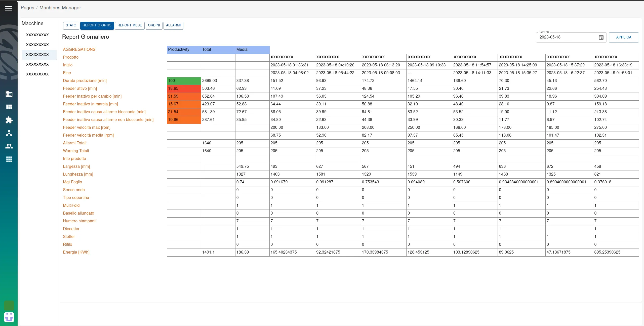This screenshot has height=326, width=644.
Task: Select the highlighted machine in Macchine list
Action: pos(39,55)
